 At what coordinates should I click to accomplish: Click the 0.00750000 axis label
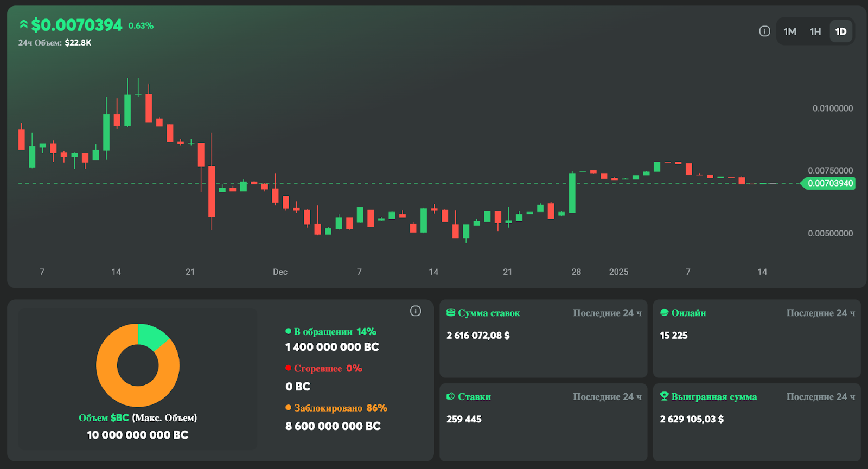[x=831, y=171]
